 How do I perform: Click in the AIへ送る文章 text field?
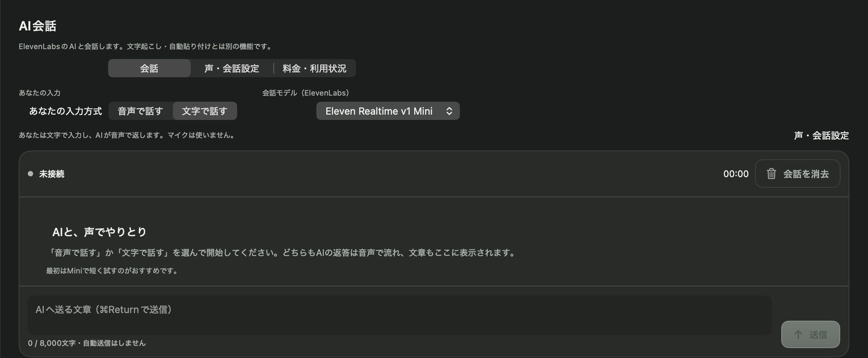pos(400,315)
